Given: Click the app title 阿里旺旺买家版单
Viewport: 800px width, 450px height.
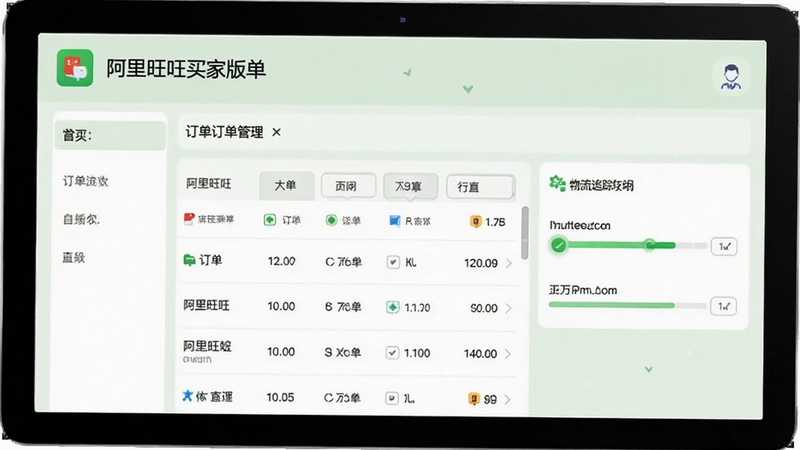Looking at the screenshot, I should (186, 69).
